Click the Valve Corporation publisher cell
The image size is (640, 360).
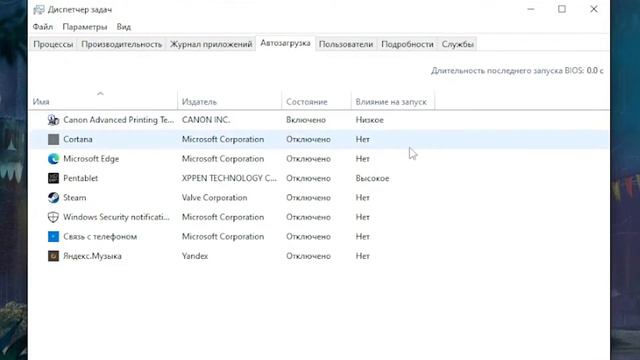(x=215, y=198)
